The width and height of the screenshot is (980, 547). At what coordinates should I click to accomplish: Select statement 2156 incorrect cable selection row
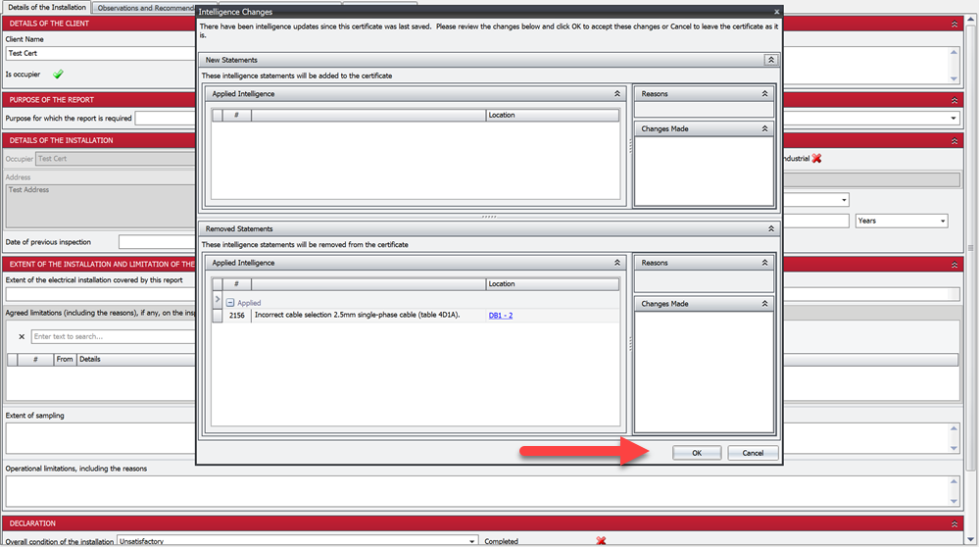416,315
